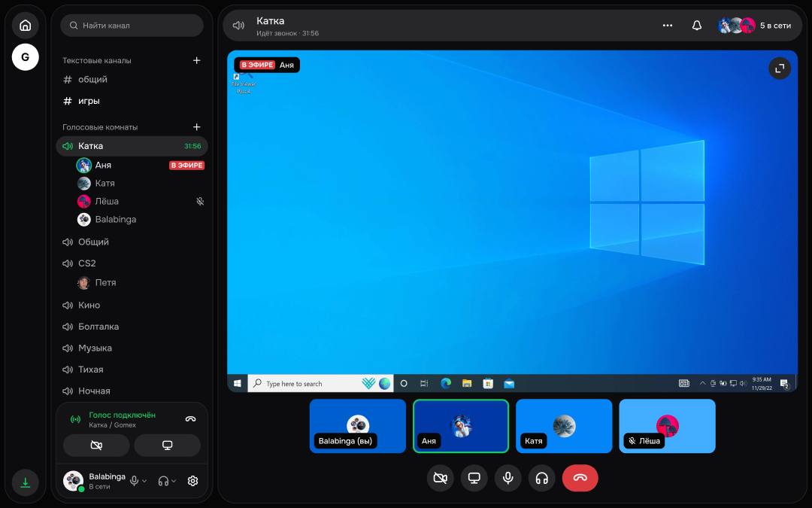Click the green download icon in the sidebar

pyautogui.click(x=25, y=482)
